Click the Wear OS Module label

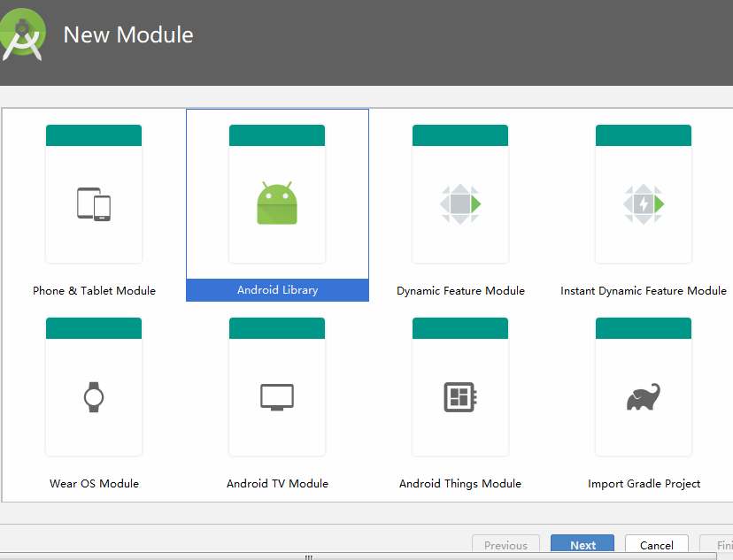point(94,483)
